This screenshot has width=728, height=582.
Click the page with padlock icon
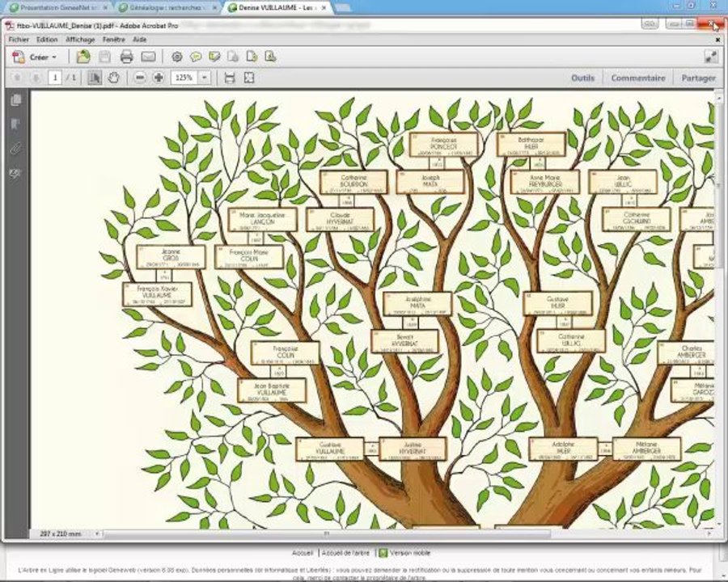tap(233, 57)
